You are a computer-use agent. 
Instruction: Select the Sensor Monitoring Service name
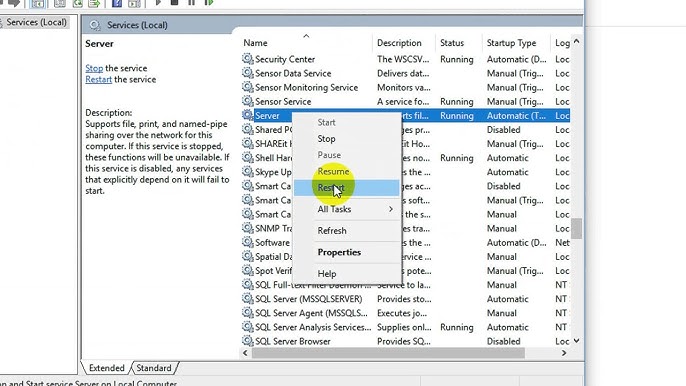click(x=306, y=88)
